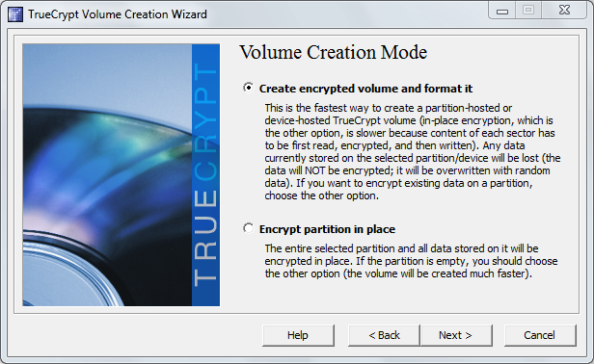Click the vertical TRUECRYPT blue banner
The width and height of the screenshot is (594, 364).
tap(205, 175)
